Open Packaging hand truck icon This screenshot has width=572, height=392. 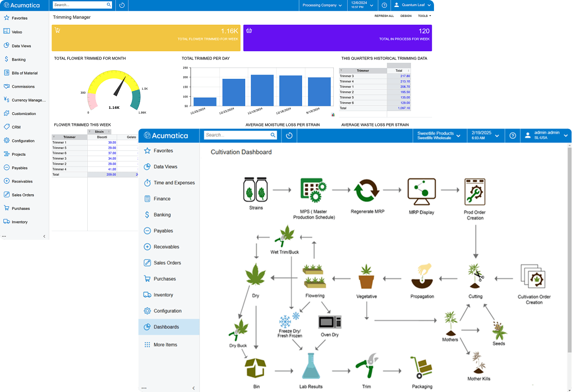coord(422,368)
